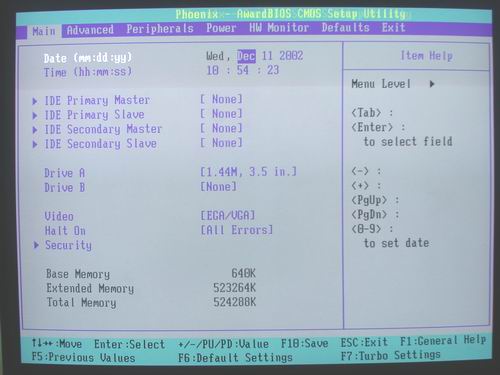Screen dimensions: 500x375
Task: Click the Menu Level arrow indicator
Action: (x=432, y=84)
